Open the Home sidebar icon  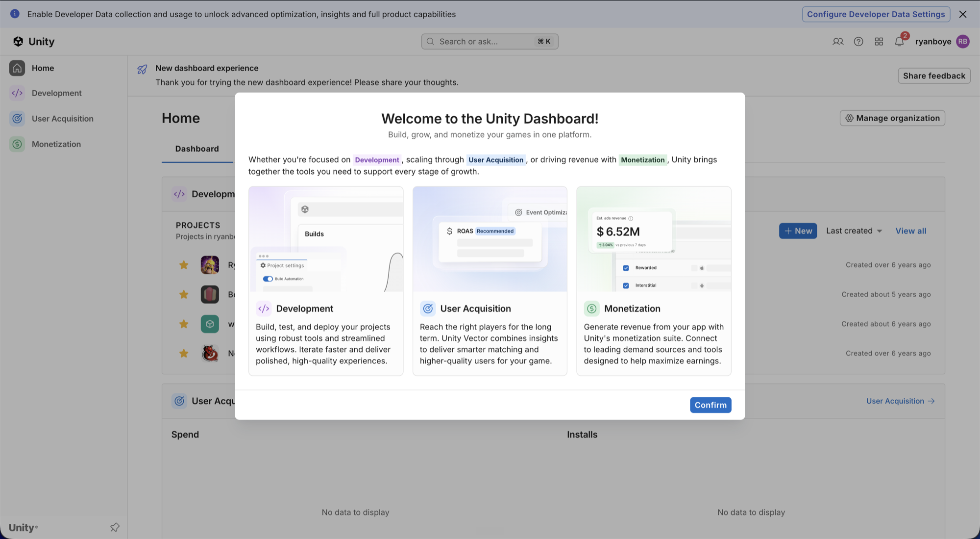(17, 68)
